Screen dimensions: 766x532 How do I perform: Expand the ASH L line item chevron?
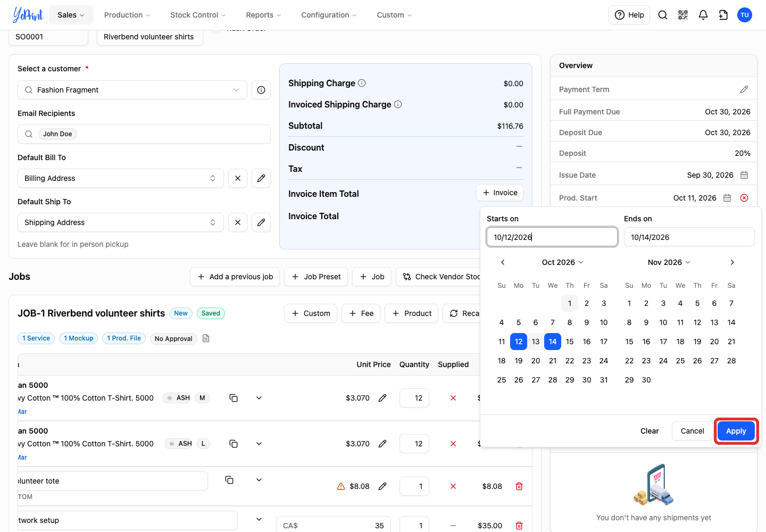[x=259, y=444]
